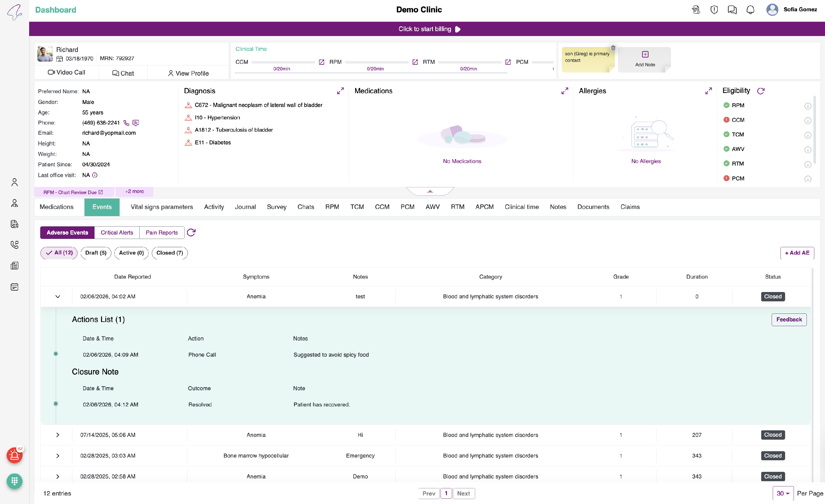
Task: Click the CCM clinical time progress bar
Action: pos(283,62)
